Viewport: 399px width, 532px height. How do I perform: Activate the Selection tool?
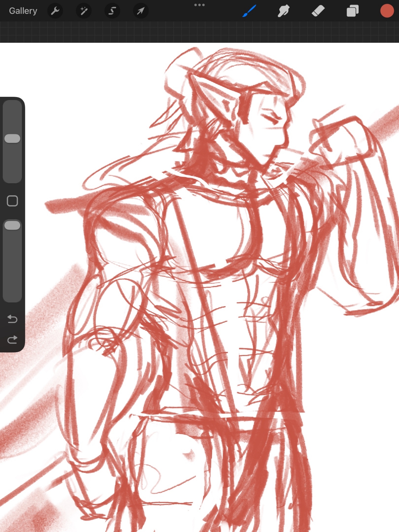(x=112, y=11)
